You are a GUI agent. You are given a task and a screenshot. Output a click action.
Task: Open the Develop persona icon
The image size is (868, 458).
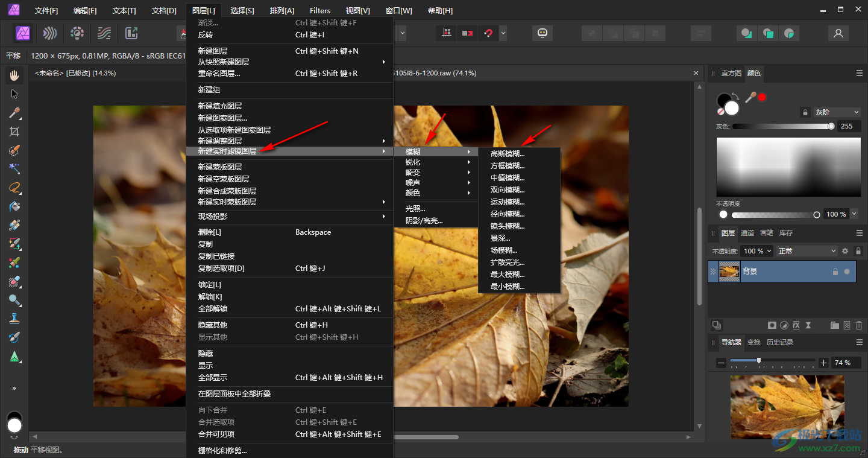pos(77,33)
